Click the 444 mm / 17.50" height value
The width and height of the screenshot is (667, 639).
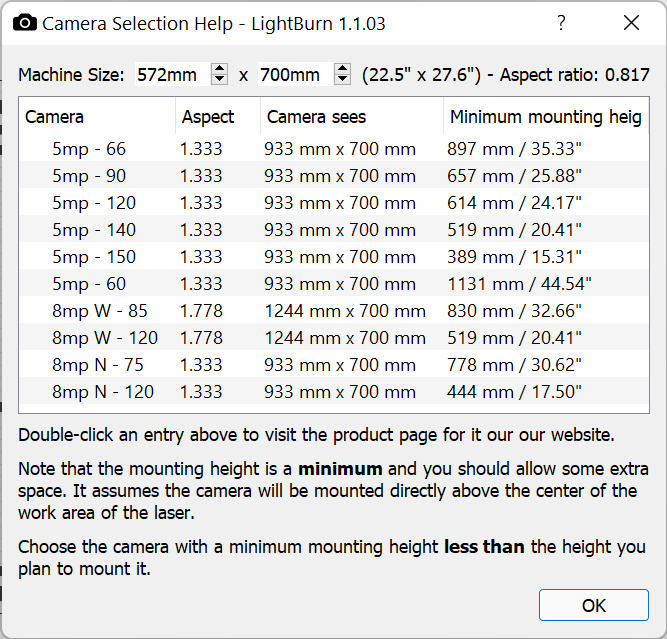(514, 392)
